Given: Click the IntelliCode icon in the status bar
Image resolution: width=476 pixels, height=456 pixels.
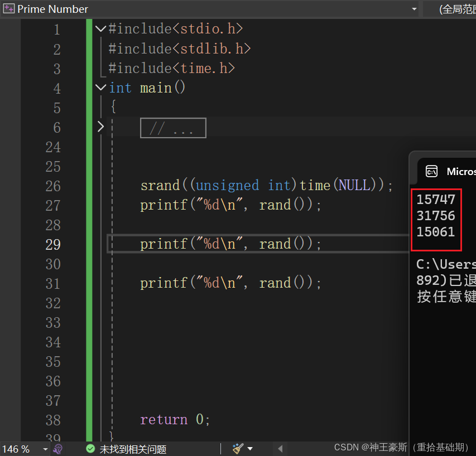Looking at the screenshot, I should pyautogui.click(x=57, y=449).
